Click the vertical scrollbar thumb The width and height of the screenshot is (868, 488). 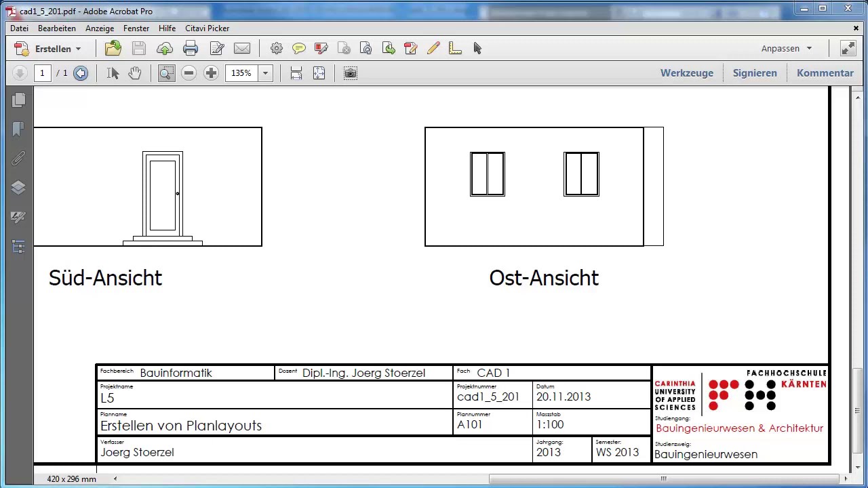pos(857,411)
